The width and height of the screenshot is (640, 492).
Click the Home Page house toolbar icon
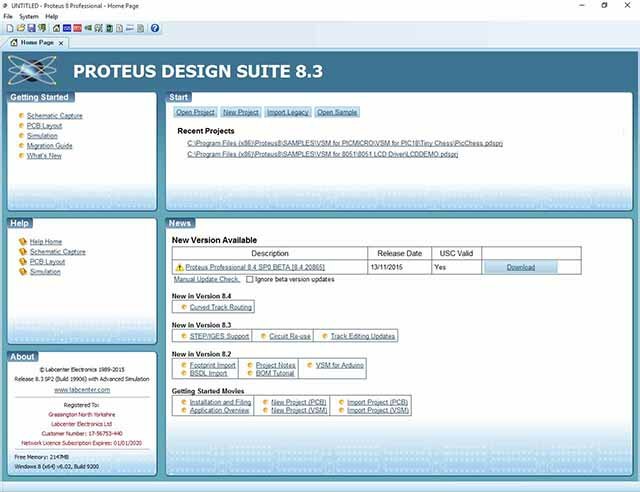point(57,28)
